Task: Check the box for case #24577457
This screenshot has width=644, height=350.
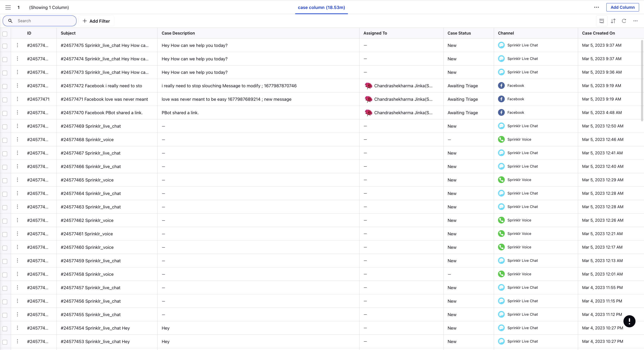Action: click(5, 288)
